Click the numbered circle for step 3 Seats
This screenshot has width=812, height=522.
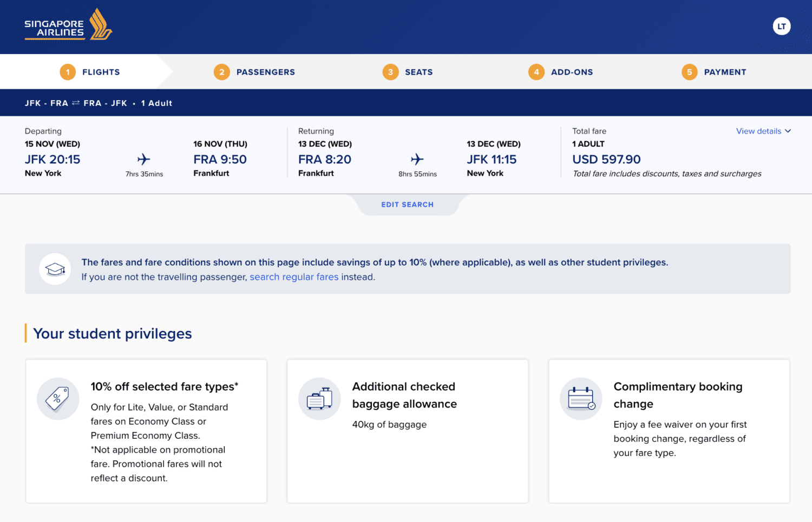[390, 71]
